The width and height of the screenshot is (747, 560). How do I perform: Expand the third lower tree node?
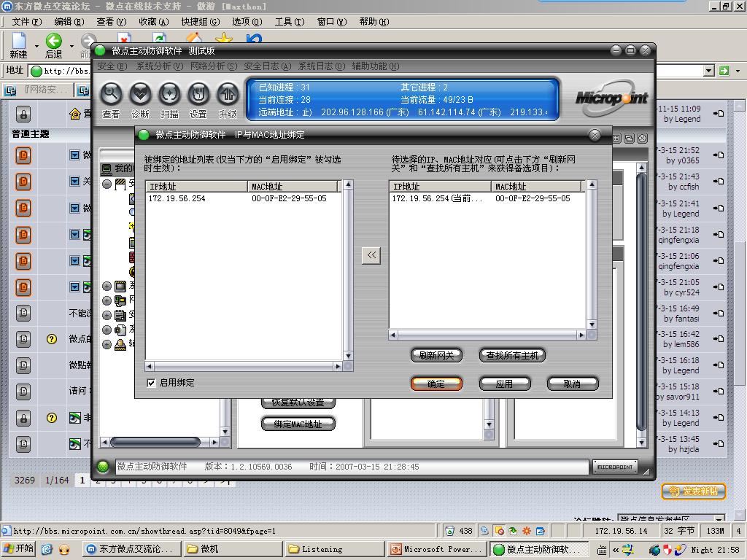(x=107, y=315)
